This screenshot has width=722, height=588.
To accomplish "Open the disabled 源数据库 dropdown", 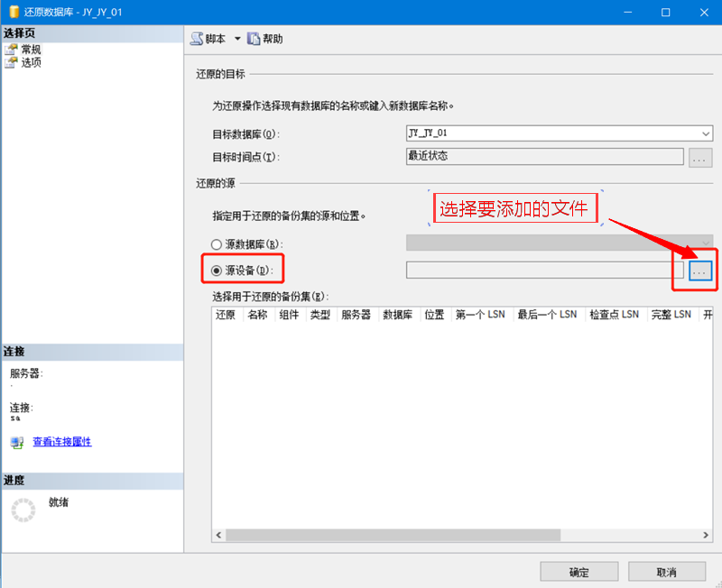I will [706, 242].
